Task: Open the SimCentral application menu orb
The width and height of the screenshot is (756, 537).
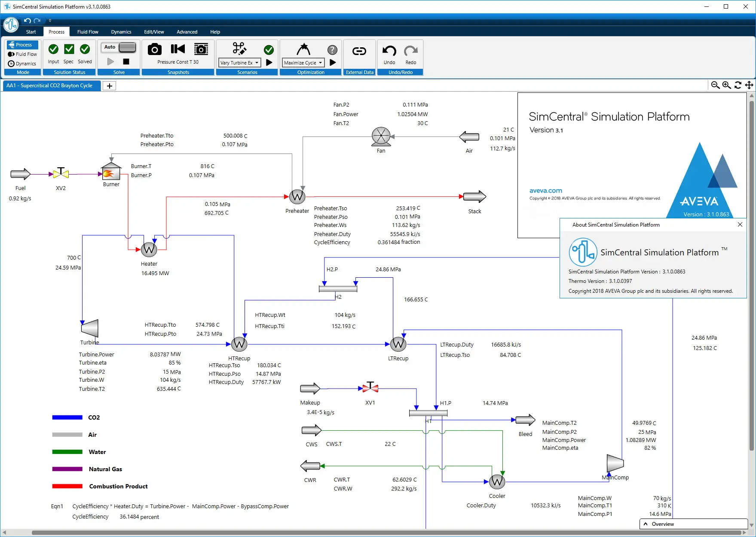Action: 11,25
